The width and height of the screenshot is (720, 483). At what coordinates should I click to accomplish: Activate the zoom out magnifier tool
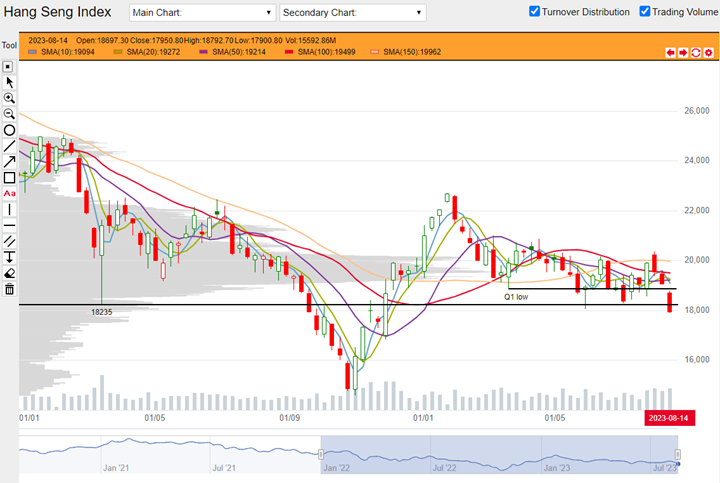[9, 114]
